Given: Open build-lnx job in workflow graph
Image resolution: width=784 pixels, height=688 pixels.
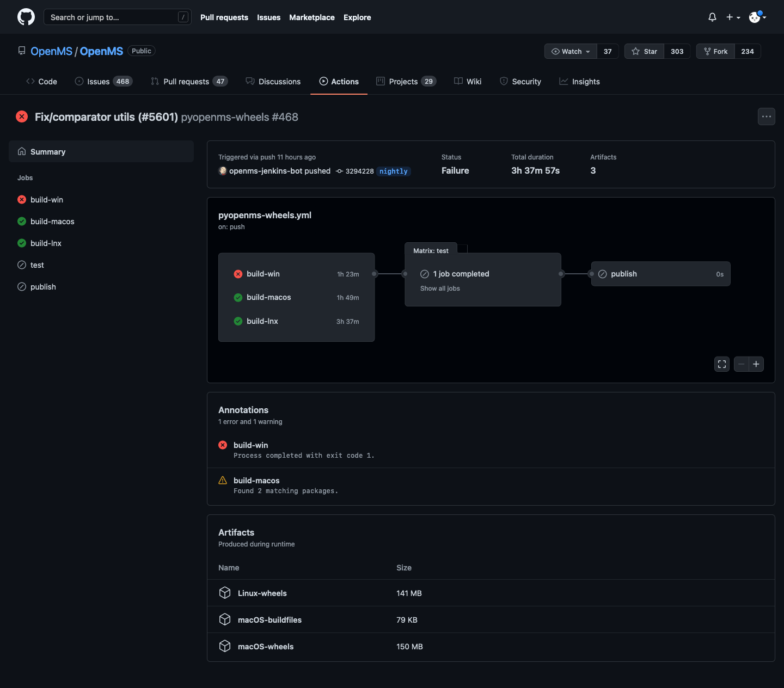Looking at the screenshot, I should pyautogui.click(x=296, y=321).
